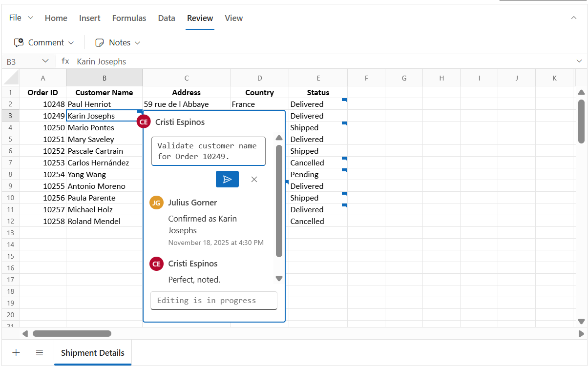Switch to the Insert tab
588x366 pixels.
coord(90,18)
